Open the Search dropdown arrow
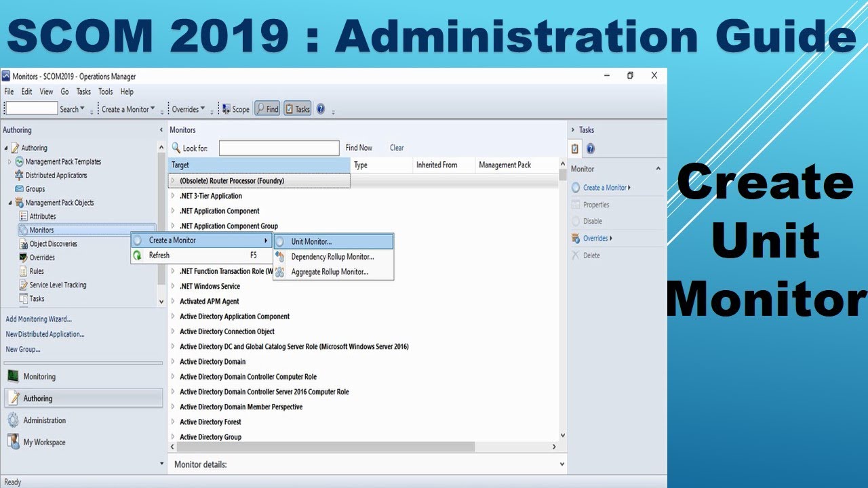This screenshot has width=868, height=488. [x=83, y=109]
